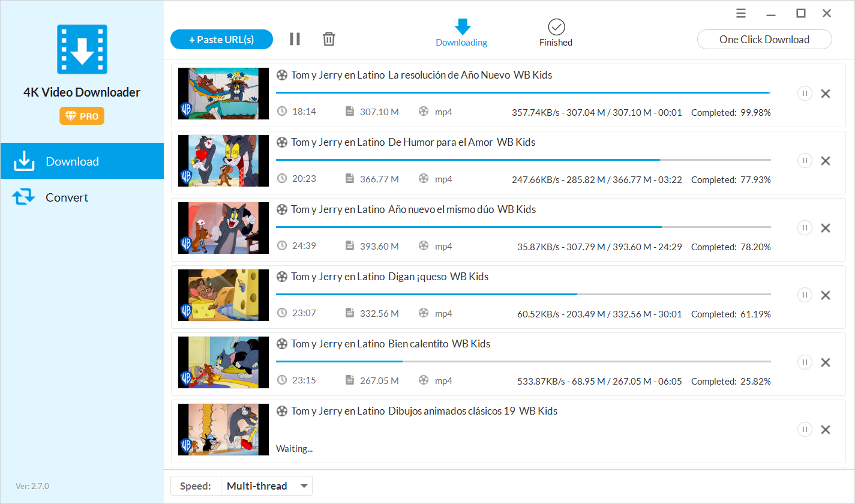The width and height of the screenshot is (855, 504).
Task: Remove the 'Dibujos animados clásicos 19' item
Action: (x=826, y=430)
